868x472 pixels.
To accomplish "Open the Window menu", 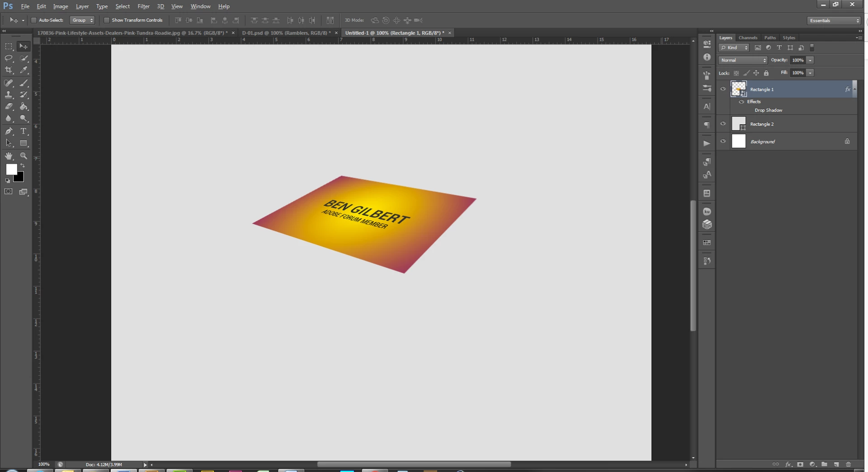I will 200,6.
